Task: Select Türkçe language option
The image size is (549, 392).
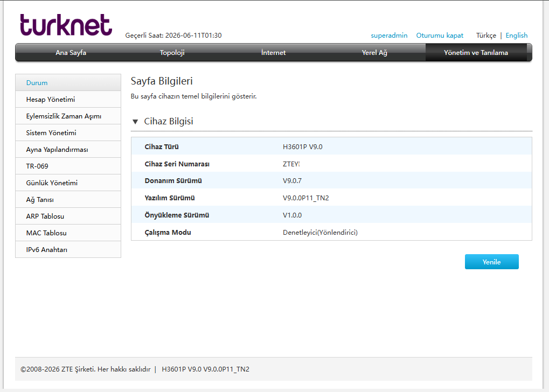Action: [486, 36]
